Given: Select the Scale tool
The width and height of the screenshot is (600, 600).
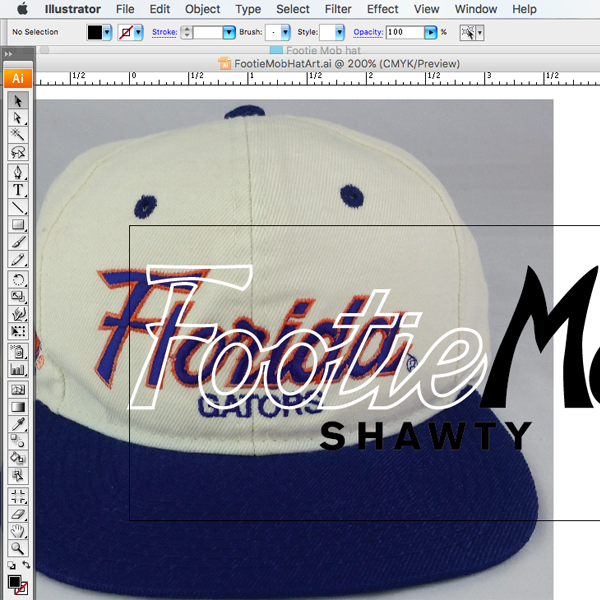Looking at the screenshot, I should point(18,297).
